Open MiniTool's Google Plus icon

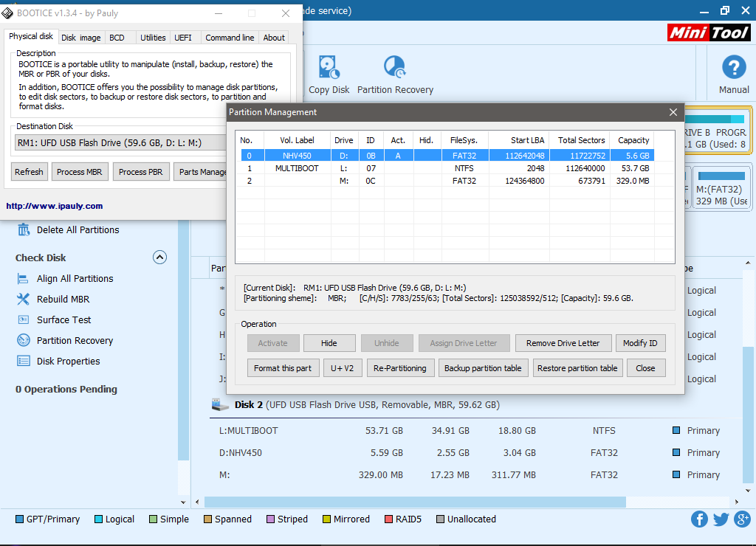point(742,519)
